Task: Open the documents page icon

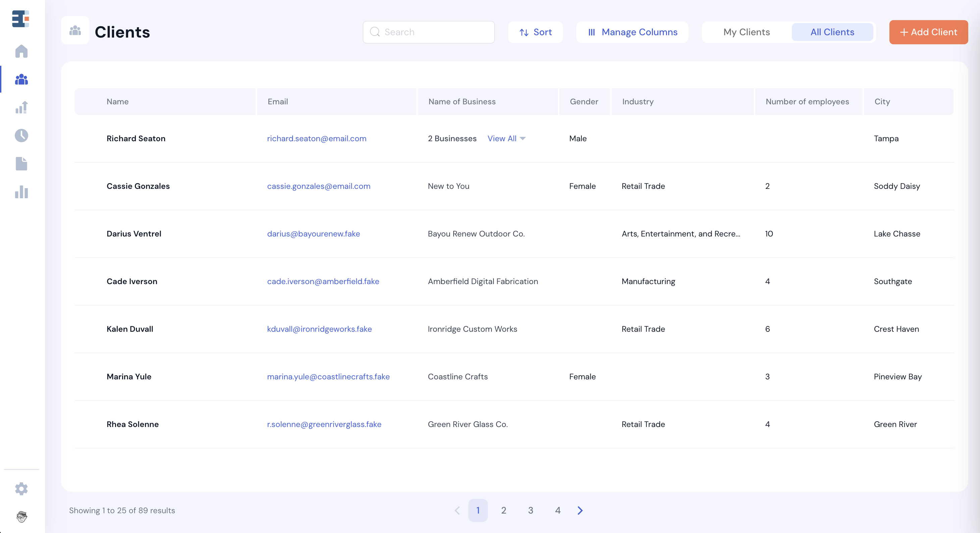Action: (x=22, y=164)
